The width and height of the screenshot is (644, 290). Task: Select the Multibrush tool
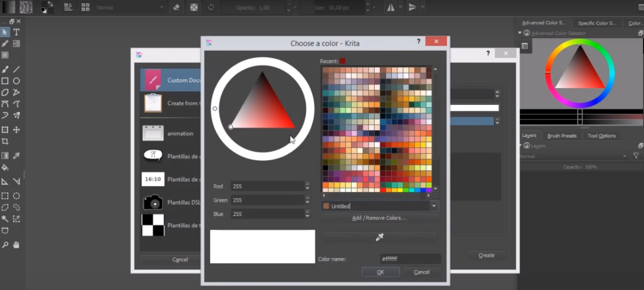[16, 116]
